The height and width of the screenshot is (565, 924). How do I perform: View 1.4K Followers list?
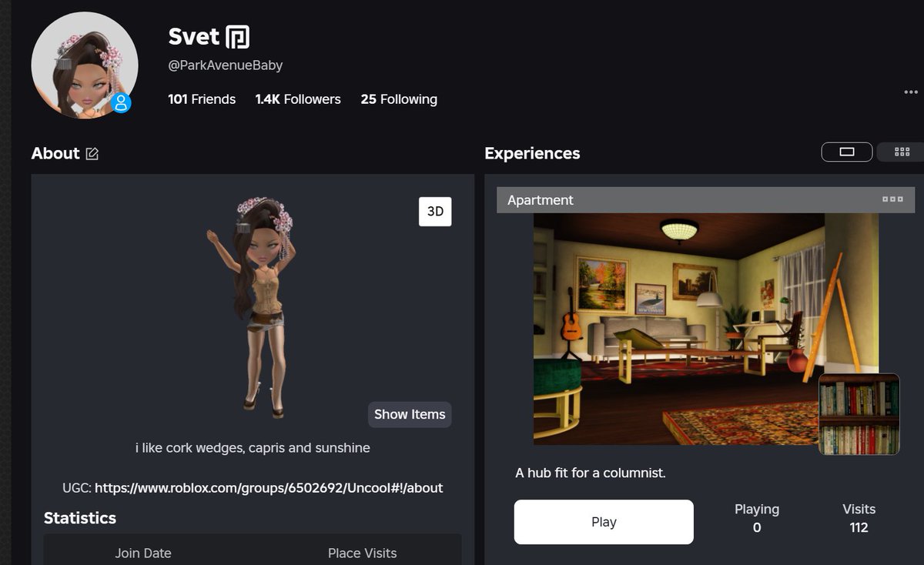pyautogui.click(x=298, y=99)
